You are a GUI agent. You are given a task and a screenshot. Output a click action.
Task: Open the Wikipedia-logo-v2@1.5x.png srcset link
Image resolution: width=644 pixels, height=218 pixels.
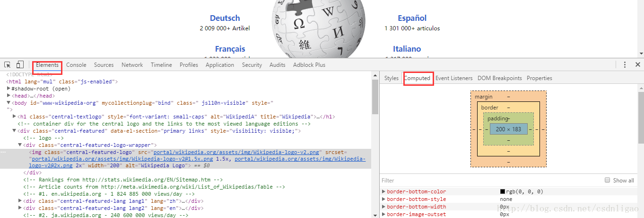(x=122, y=159)
